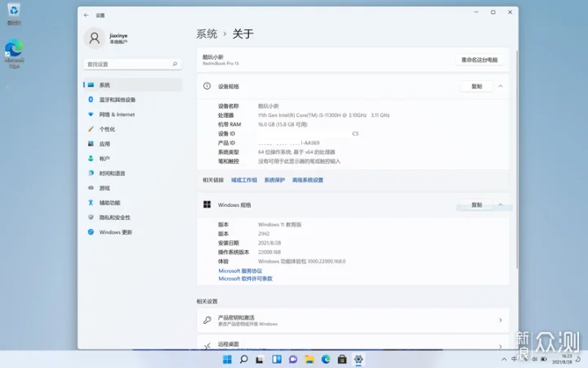Select the 16.0 GB RAM value text
Viewport: 588px width, 368px height.
[283, 124]
